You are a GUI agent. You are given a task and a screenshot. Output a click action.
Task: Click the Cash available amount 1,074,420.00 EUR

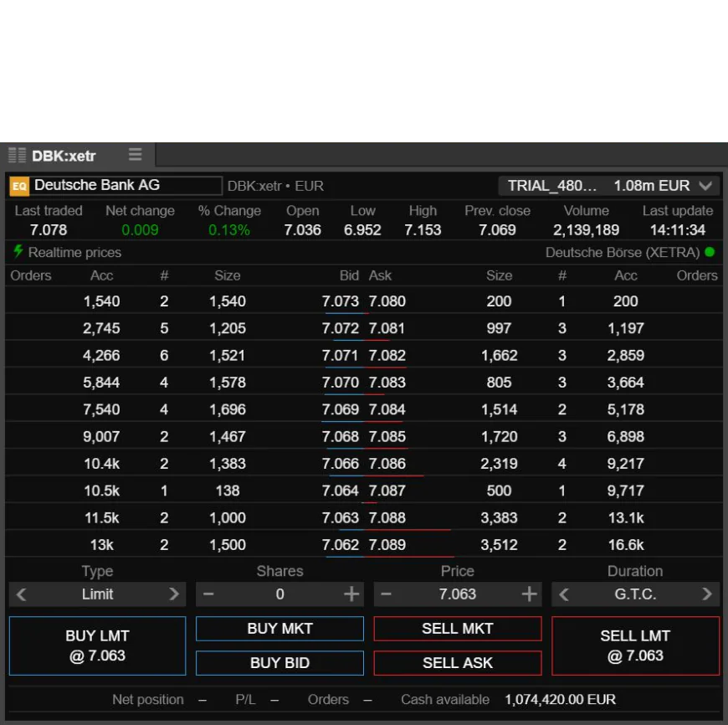click(x=561, y=699)
